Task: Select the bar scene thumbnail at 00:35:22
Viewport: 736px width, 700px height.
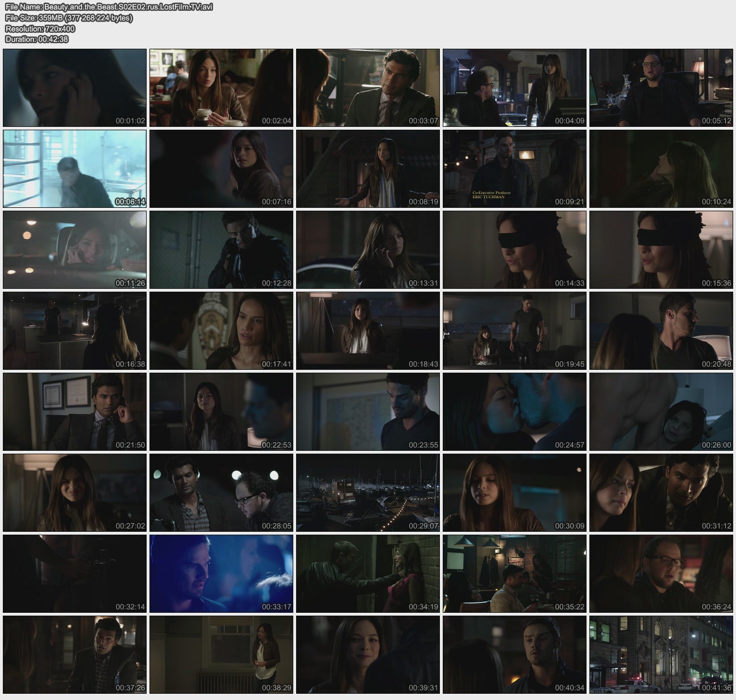Action: (x=515, y=574)
